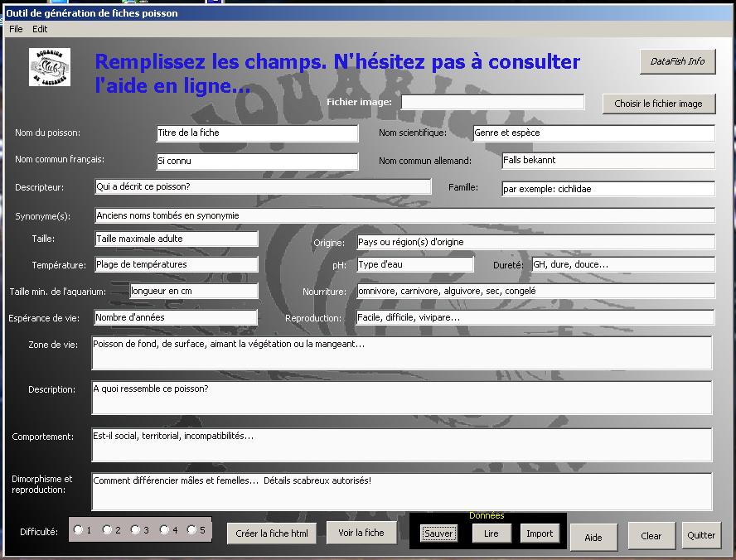Select the Température input field
This screenshot has height=560, width=736.
pos(176,264)
